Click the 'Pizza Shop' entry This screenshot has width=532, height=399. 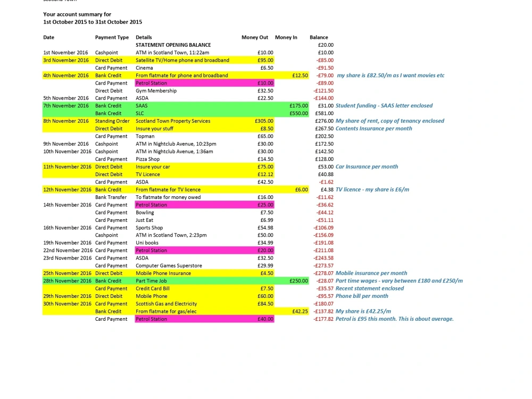point(147,159)
